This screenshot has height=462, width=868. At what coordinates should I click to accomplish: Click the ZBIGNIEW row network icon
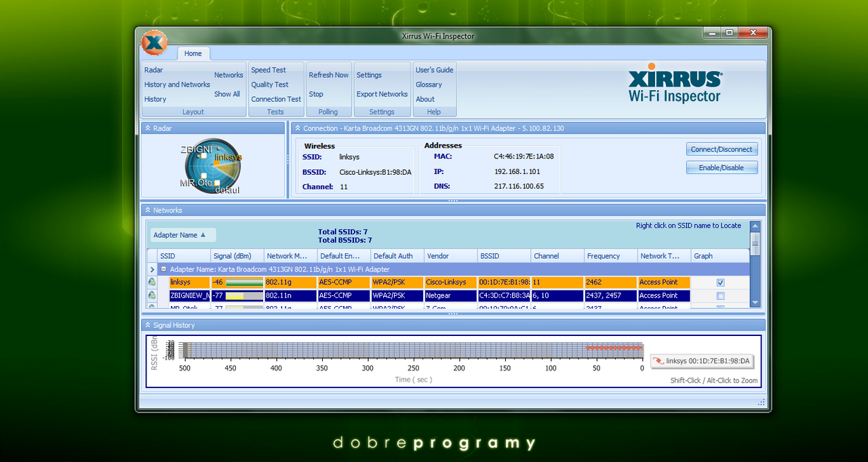[x=153, y=295]
